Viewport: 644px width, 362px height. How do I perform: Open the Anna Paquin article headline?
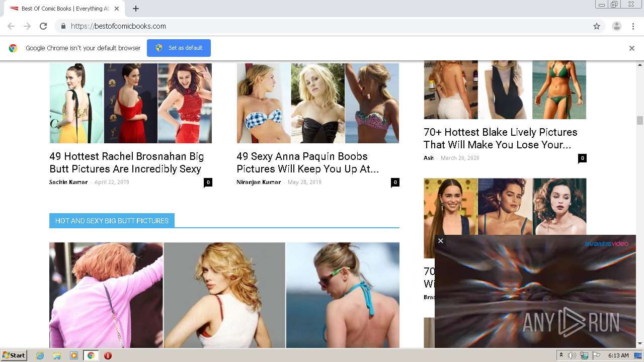click(307, 162)
